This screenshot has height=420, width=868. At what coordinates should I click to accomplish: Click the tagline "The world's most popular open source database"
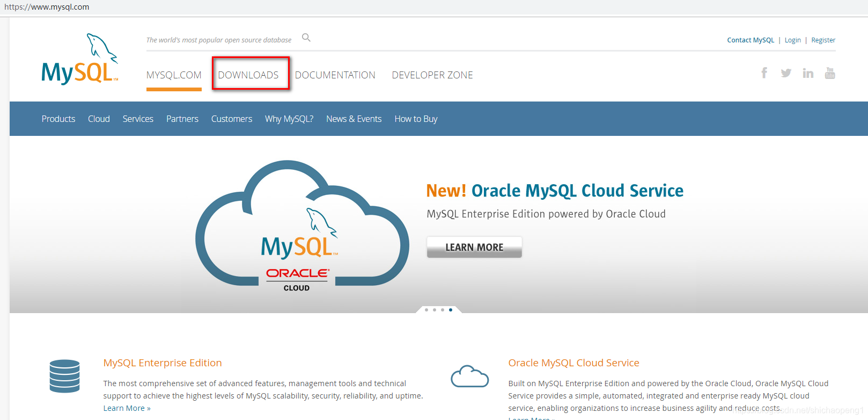219,40
